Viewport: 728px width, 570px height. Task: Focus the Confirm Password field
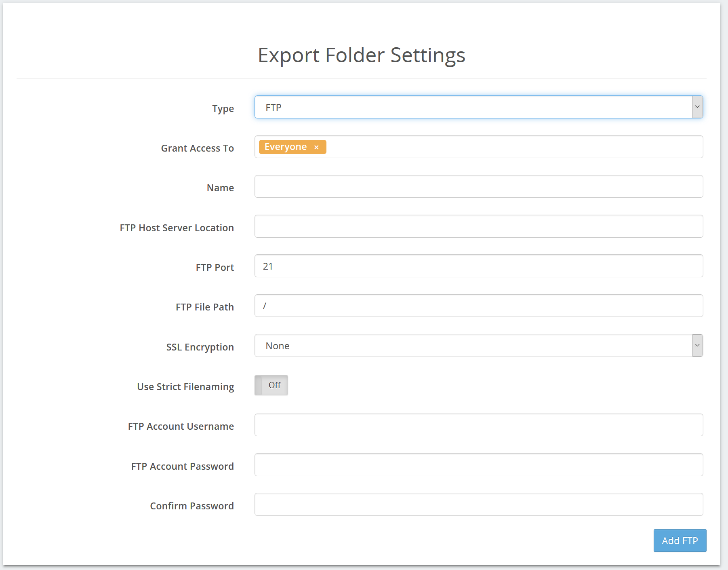coord(479,505)
